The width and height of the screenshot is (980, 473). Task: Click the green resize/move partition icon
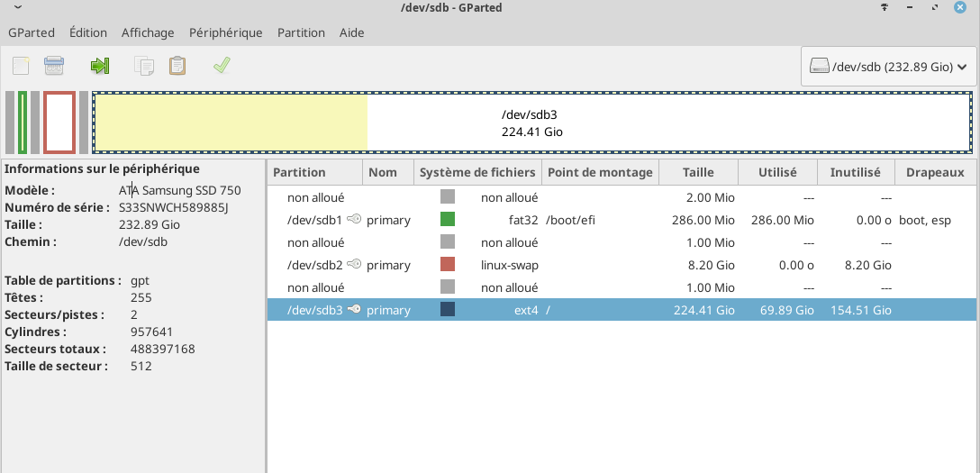(99, 66)
